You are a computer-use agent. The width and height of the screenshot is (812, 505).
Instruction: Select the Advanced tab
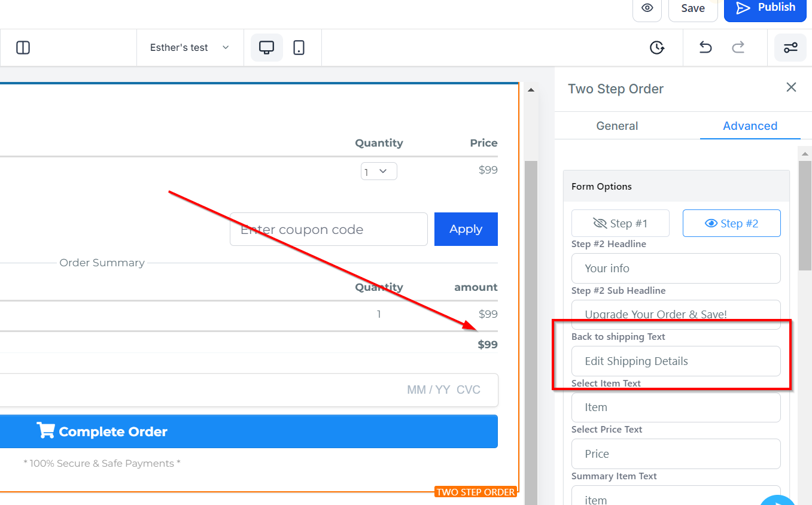point(750,126)
